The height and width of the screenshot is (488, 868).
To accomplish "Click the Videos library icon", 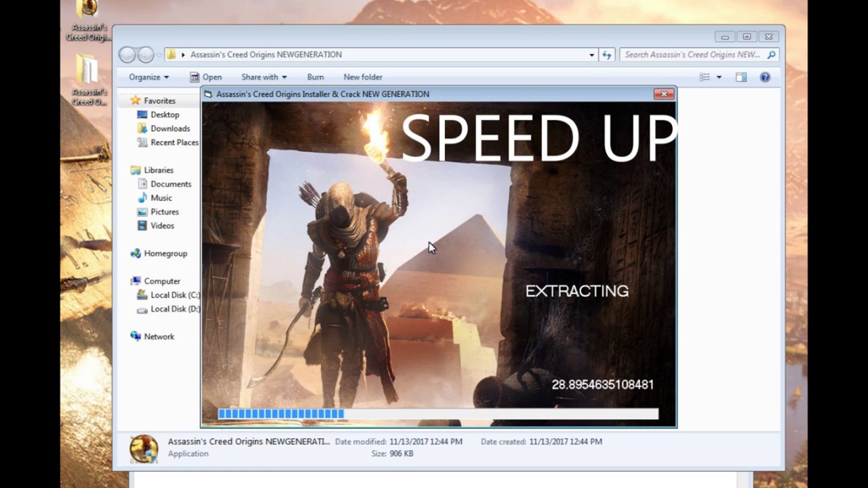I will pos(142,226).
